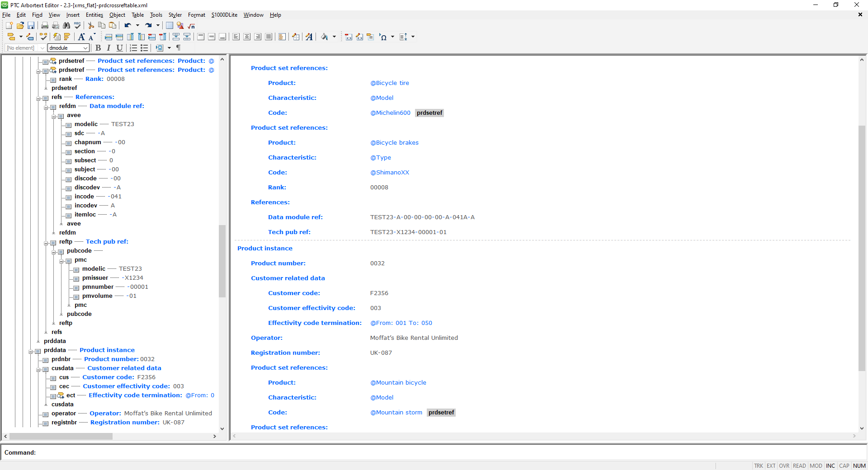The image size is (868, 470).
Task: Click the Insert Graphic toolbar icon
Action: [179, 26]
